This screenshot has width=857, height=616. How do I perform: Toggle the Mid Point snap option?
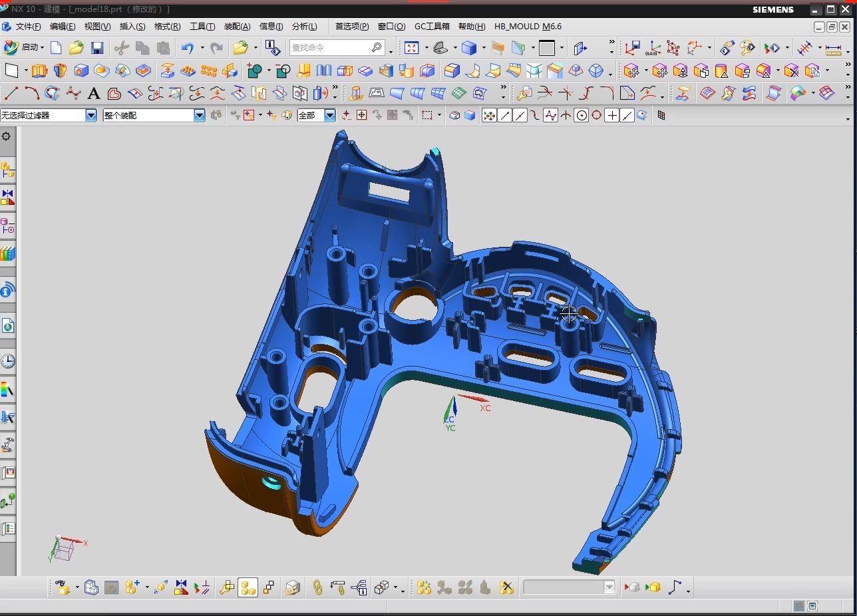tap(520, 115)
